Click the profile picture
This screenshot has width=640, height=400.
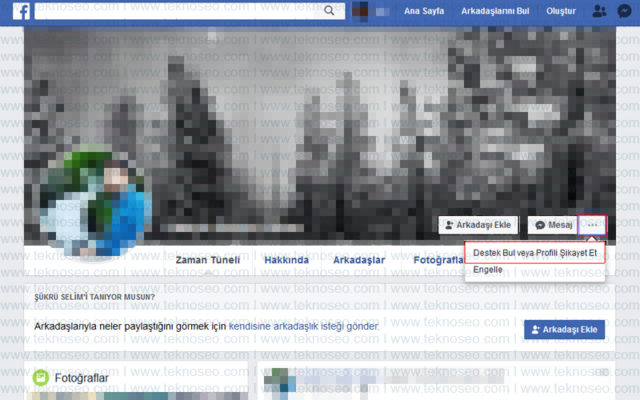tap(96, 204)
